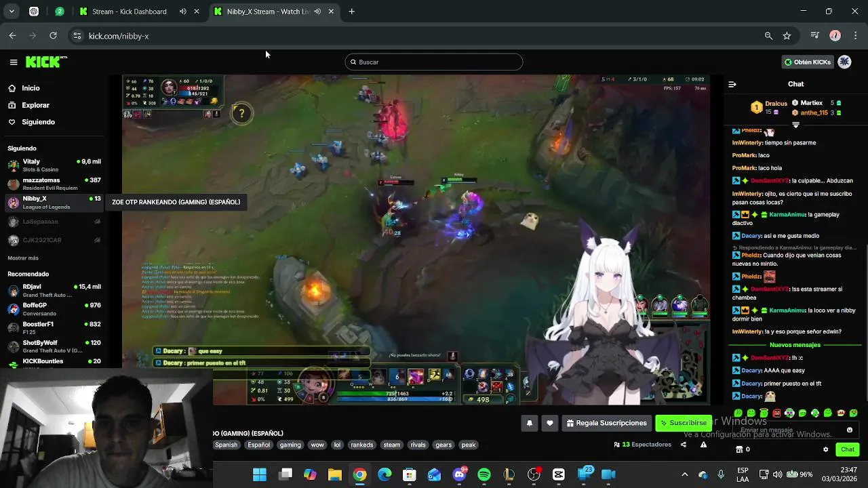868x488 pixels.
Task: Open File Explorer from the taskbar
Action: (335, 474)
